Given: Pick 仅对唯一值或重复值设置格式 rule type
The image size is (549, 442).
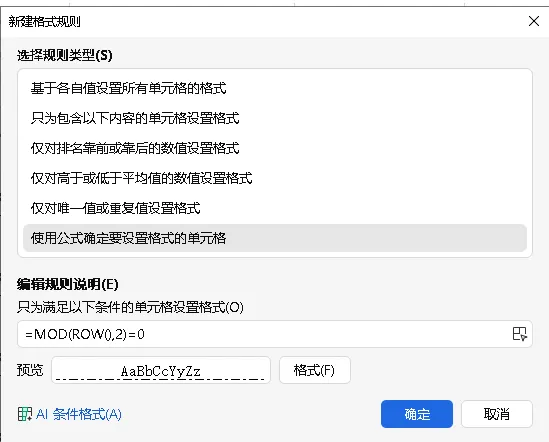Looking at the screenshot, I should coord(275,208).
